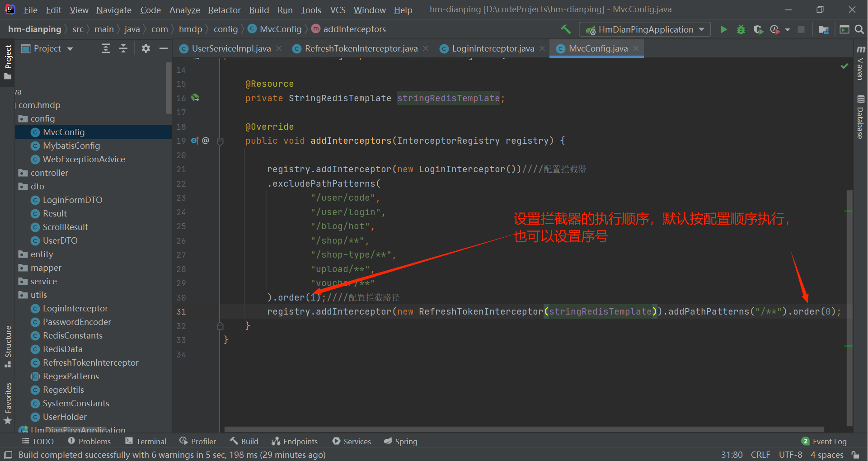
Task: Click the run anything terminal-window icon
Action: 844,29
